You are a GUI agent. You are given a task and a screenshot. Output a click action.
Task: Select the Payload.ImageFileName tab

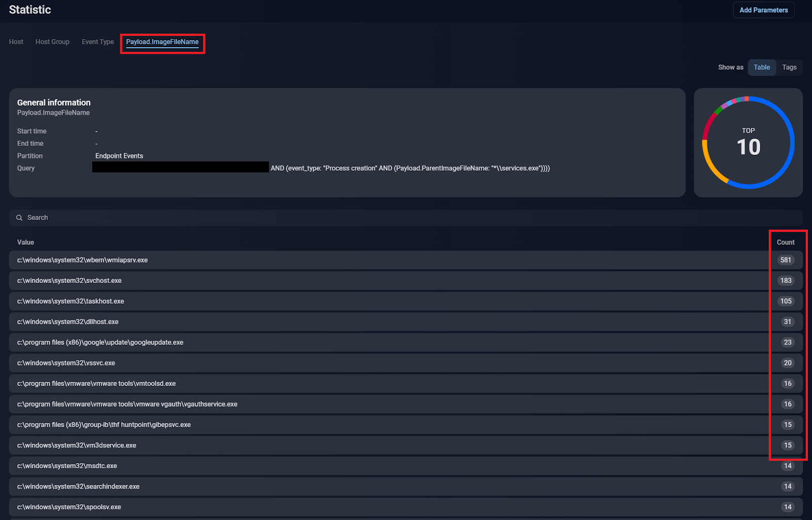click(162, 42)
